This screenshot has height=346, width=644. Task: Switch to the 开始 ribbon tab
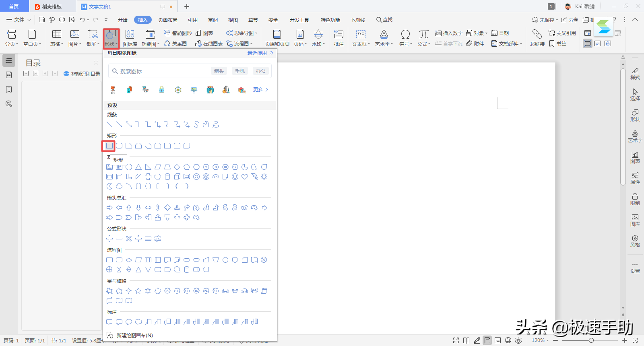(x=123, y=20)
